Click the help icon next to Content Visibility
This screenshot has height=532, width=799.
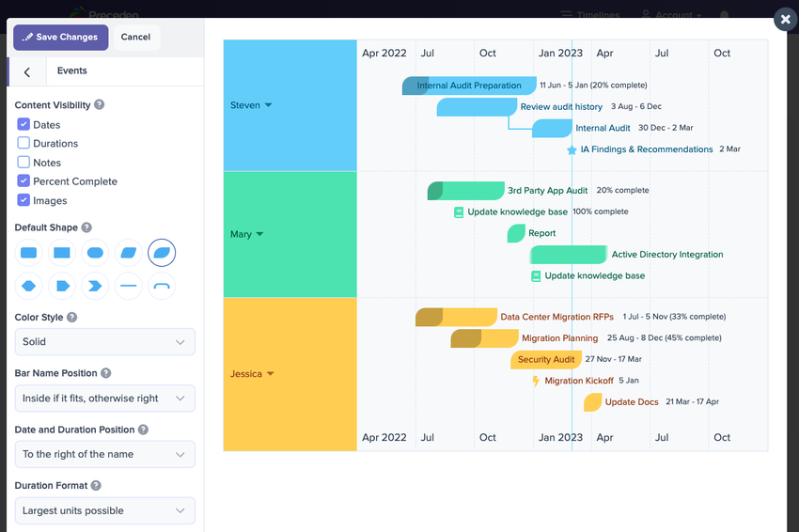100,105
